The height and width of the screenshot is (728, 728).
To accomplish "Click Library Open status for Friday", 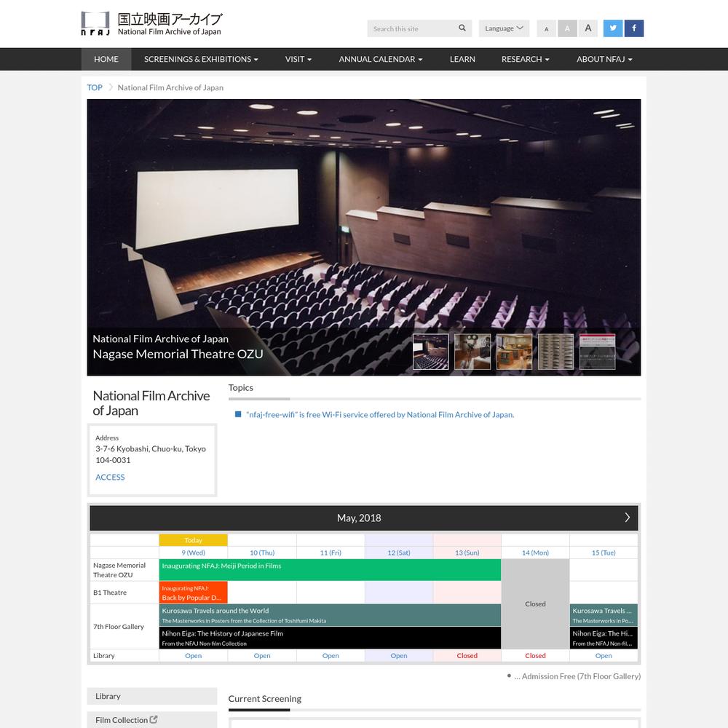I will tap(331, 656).
